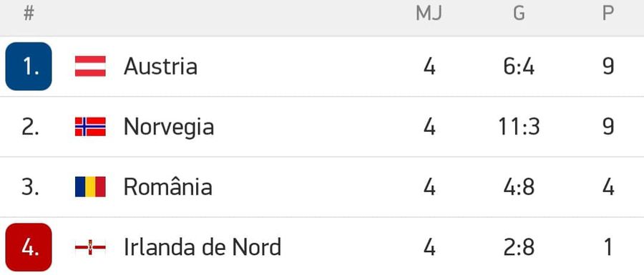The width and height of the screenshot is (644, 275).
Task: Open the Austria team link
Action: tap(160, 66)
